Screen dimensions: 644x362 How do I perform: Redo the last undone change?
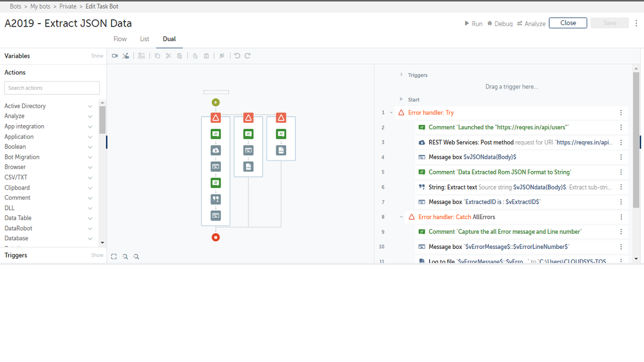coord(248,56)
